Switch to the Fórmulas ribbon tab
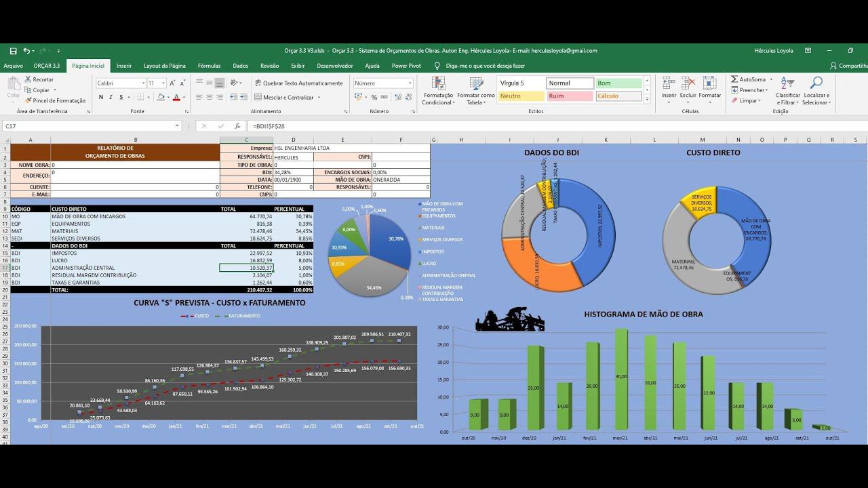868x488 pixels. coord(209,66)
